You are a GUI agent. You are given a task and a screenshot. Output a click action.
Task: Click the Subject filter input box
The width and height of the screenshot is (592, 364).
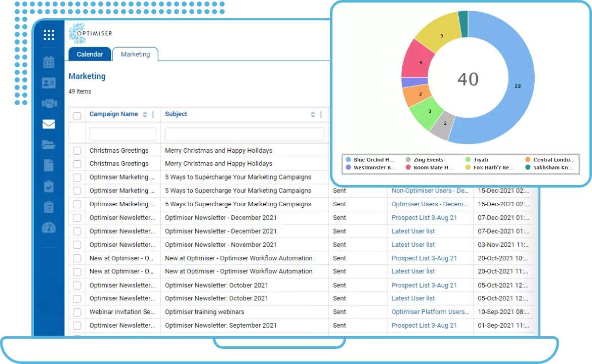click(244, 134)
